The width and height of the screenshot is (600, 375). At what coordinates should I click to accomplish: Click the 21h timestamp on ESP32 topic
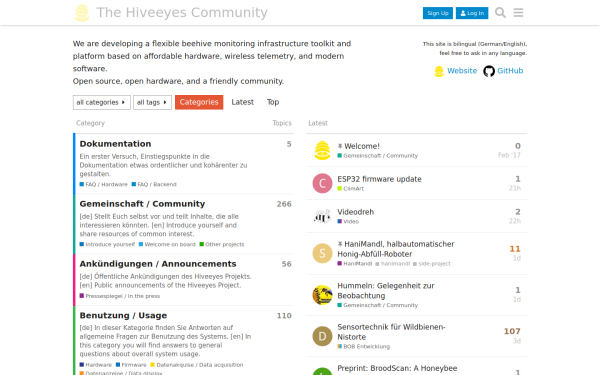coord(515,188)
